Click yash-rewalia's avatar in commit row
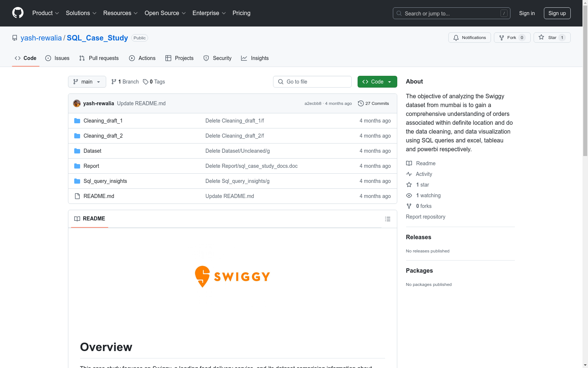Image resolution: width=588 pixels, height=368 pixels. pos(77,103)
